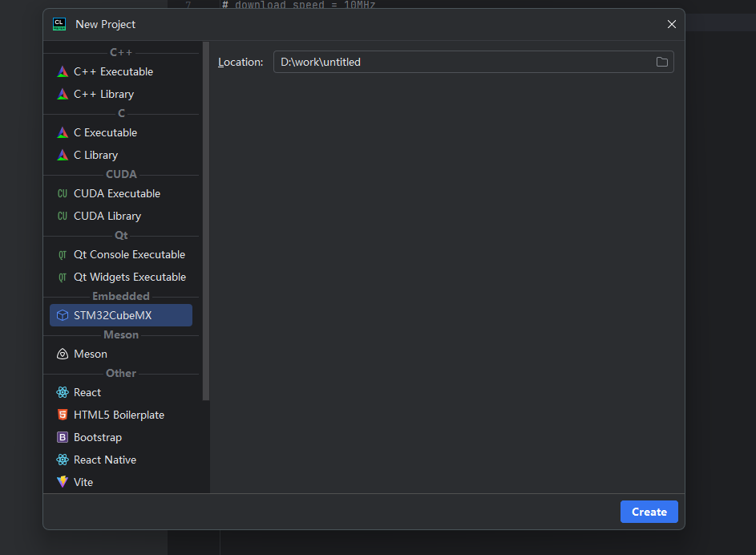Select the C++ Library icon
Screen dimensions: 756x555
[x=63, y=94]
